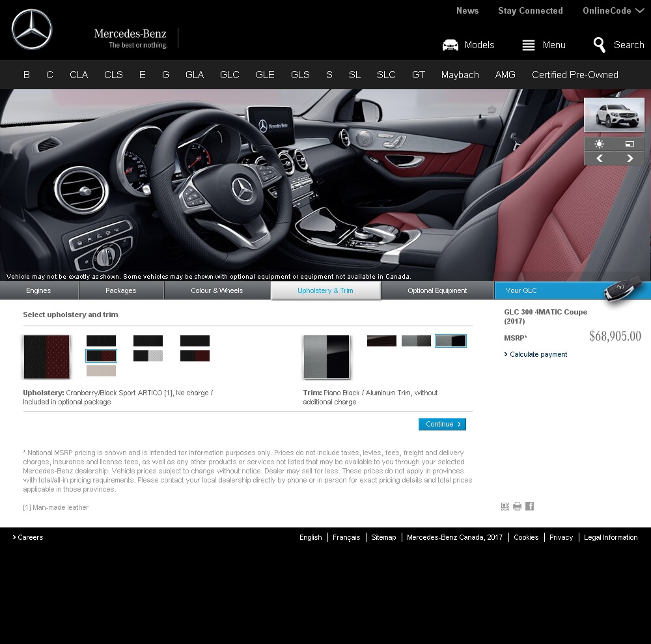
Task: Select the Maybach model class
Action: click(x=460, y=75)
